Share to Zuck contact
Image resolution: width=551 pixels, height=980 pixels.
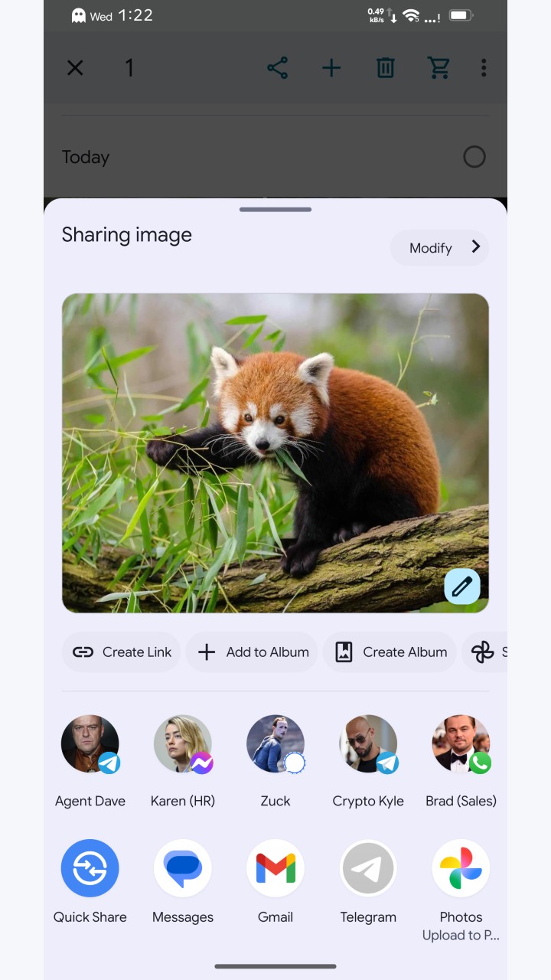[x=275, y=761]
